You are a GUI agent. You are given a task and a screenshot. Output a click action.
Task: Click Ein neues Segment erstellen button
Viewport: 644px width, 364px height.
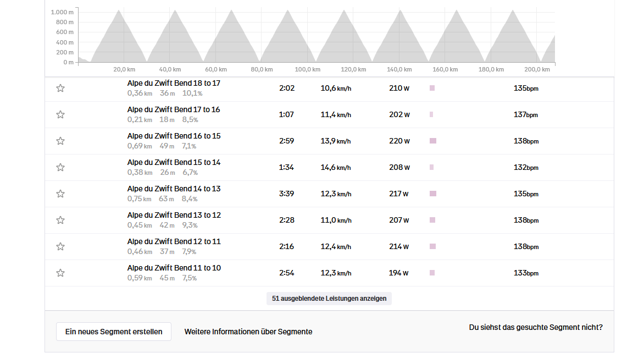[x=114, y=332]
